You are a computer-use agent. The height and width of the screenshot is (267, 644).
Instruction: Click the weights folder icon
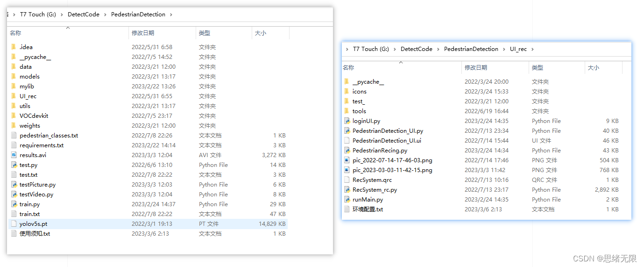[14, 125]
